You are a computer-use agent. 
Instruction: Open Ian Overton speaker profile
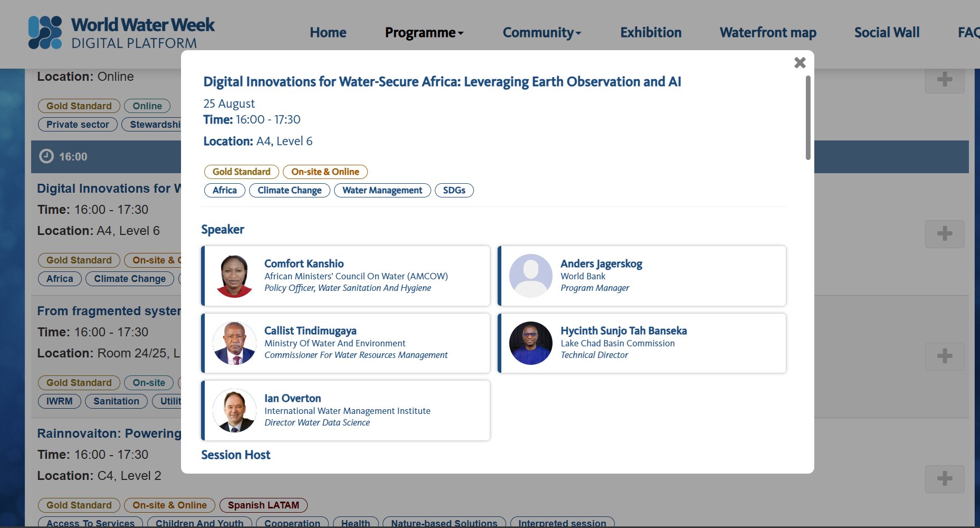[x=346, y=410]
